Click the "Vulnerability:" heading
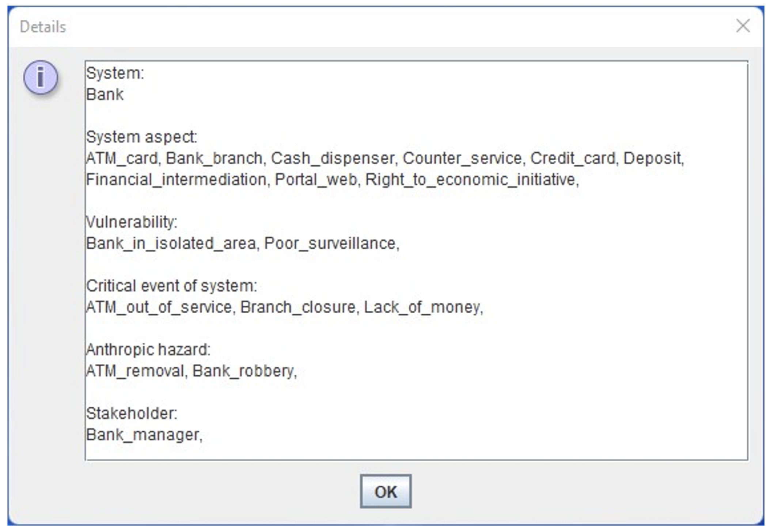This screenshot has height=532, width=770. tap(132, 222)
